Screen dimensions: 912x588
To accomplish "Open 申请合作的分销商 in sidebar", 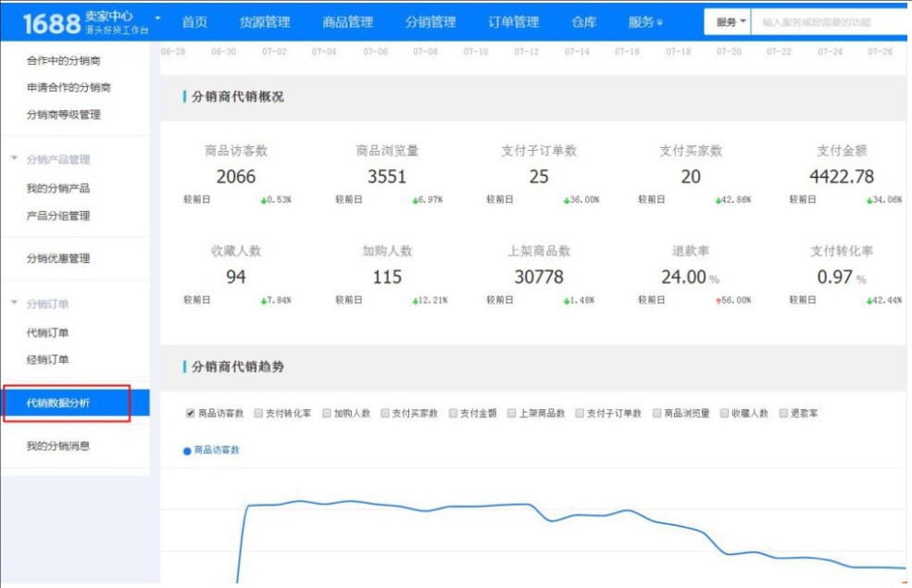I will [69, 87].
